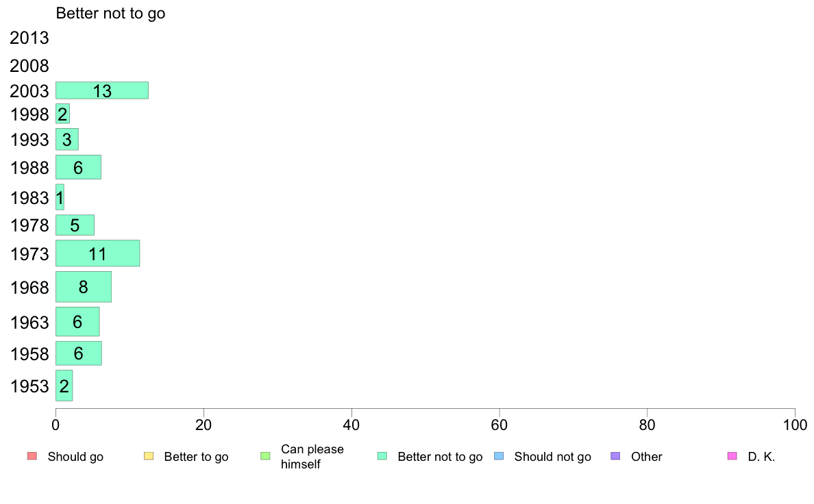
Task: Click the purple Other legend swatch
Action: click(x=615, y=456)
